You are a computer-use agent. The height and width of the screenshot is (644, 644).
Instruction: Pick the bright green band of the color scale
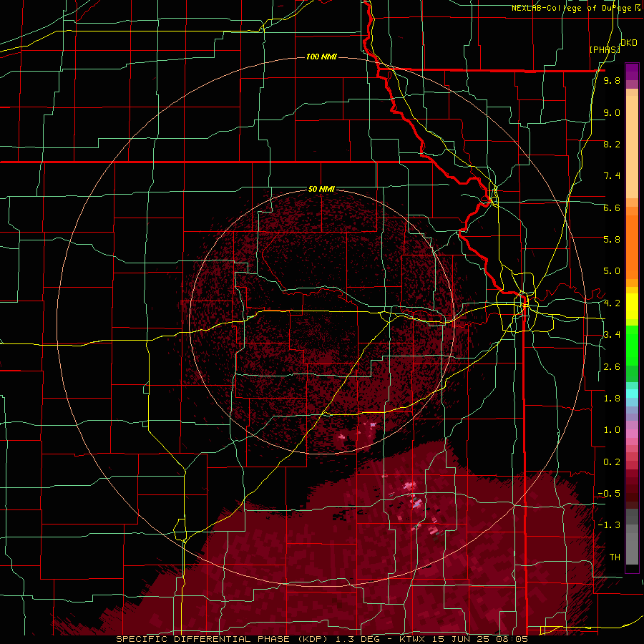point(632,345)
